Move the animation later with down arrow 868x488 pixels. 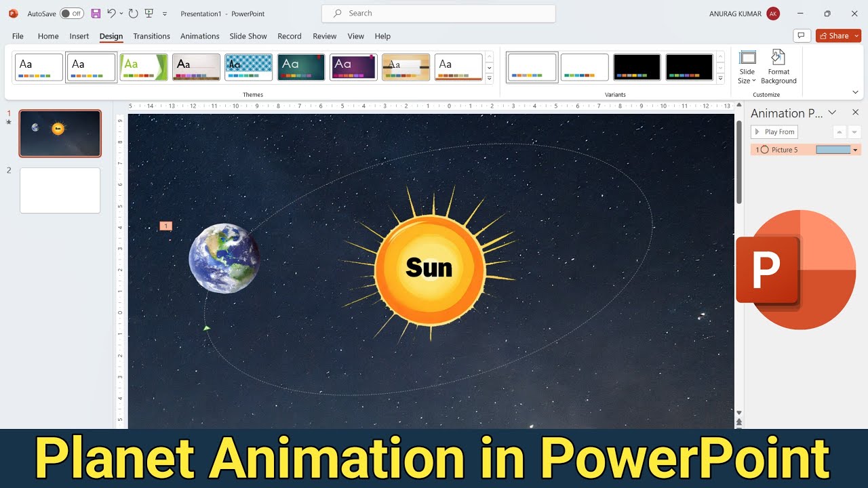click(x=854, y=132)
